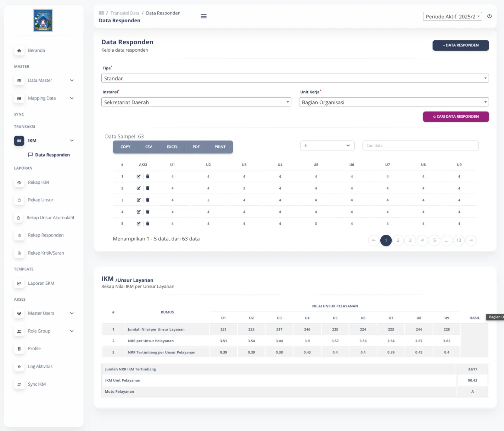The height and width of the screenshot is (431, 504).
Task: Click the application logo in sidebar
Action: (x=43, y=21)
